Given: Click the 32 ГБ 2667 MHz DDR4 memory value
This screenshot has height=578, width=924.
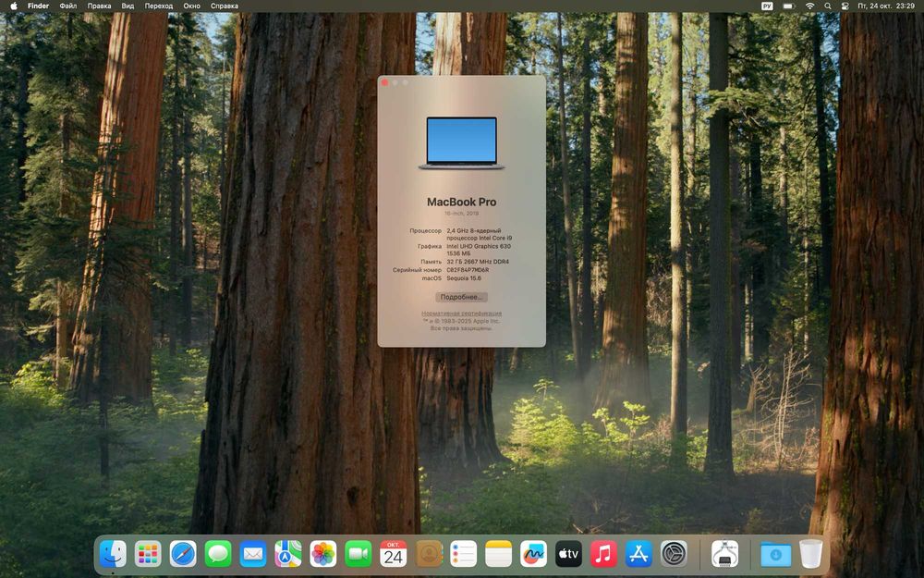Looking at the screenshot, I should [478, 262].
